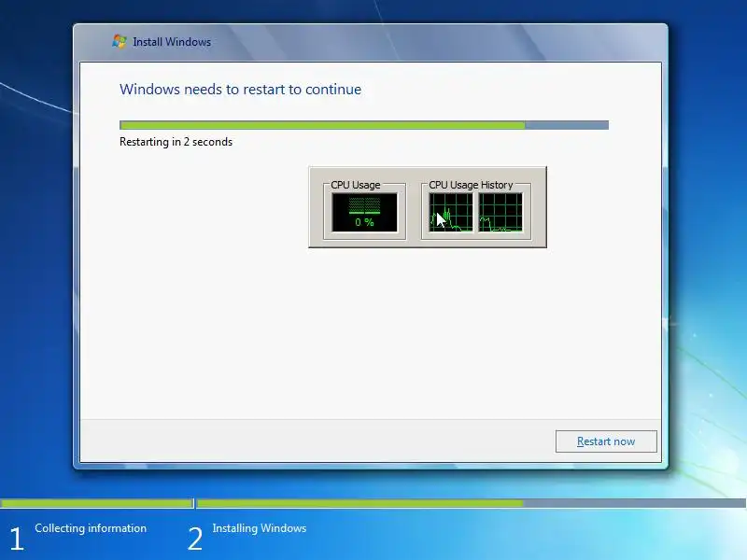Image resolution: width=747 pixels, height=560 pixels.
Task: Click the Collecting information step label
Action: (91, 528)
